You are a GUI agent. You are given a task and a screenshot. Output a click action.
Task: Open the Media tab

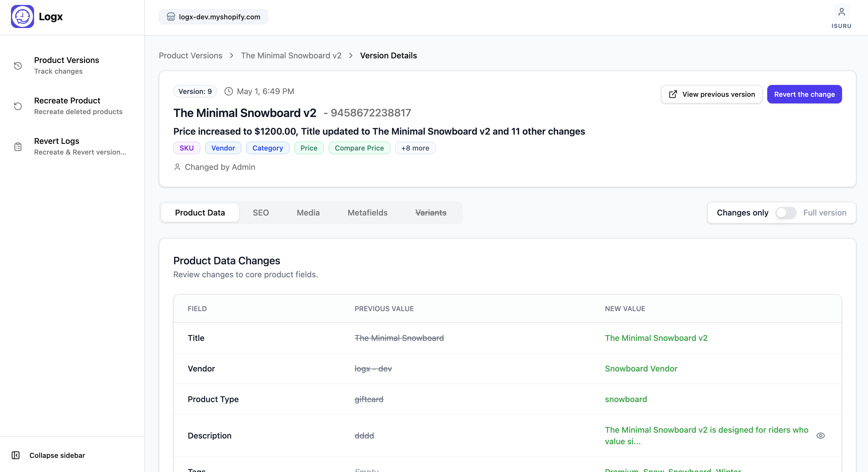click(x=308, y=213)
